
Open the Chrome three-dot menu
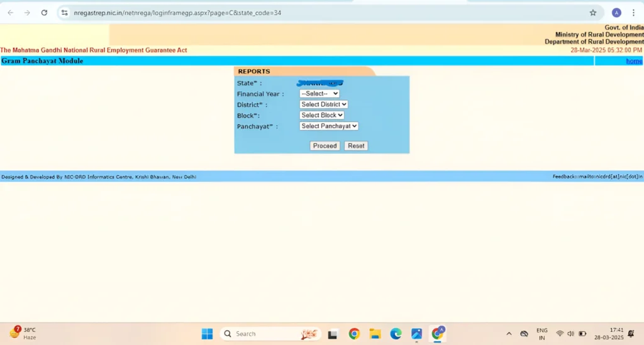pyautogui.click(x=635, y=13)
